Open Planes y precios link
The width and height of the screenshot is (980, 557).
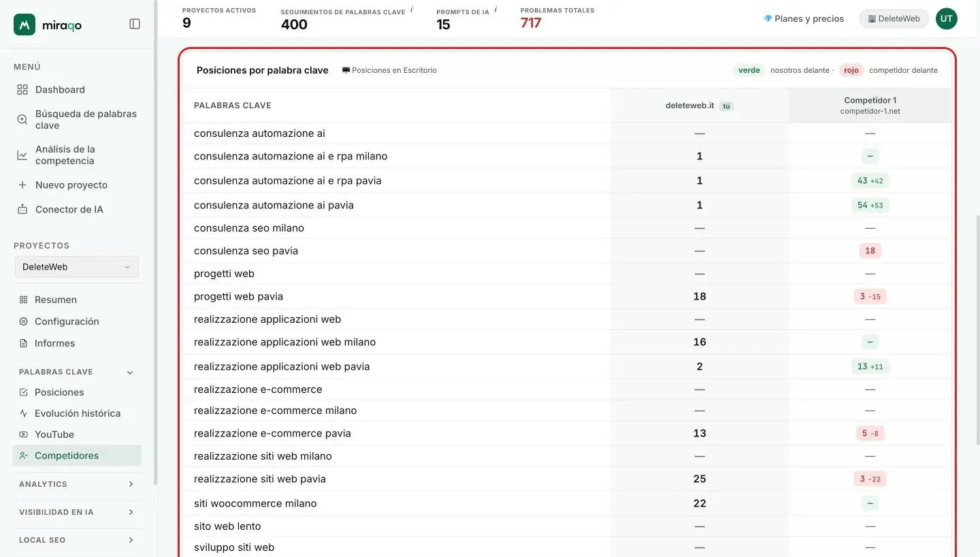(804, 19)
